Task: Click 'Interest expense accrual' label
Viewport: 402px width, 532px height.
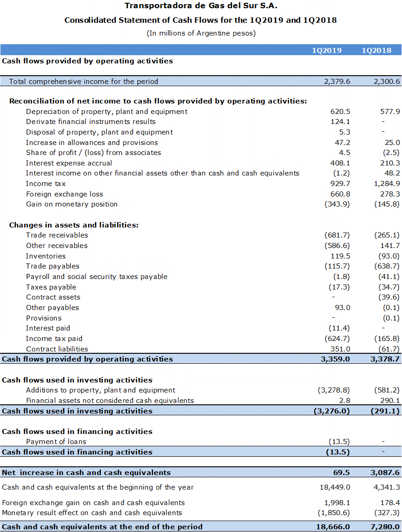Action: click(x=69, y=163)
